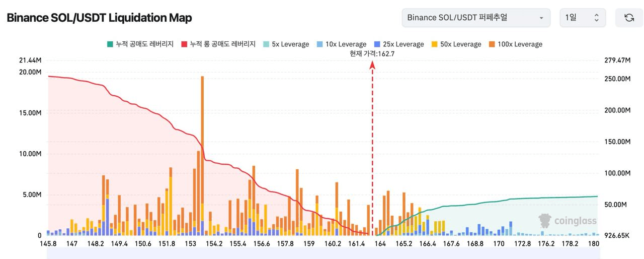Click the 현재 가격:162.7 label

[x=372, y=53]
